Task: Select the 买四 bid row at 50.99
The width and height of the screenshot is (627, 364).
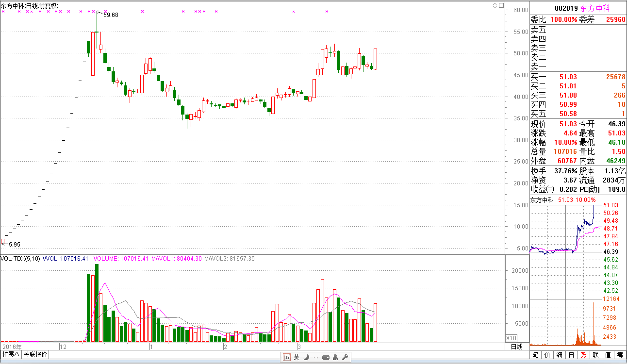Action: click(578, 105)
